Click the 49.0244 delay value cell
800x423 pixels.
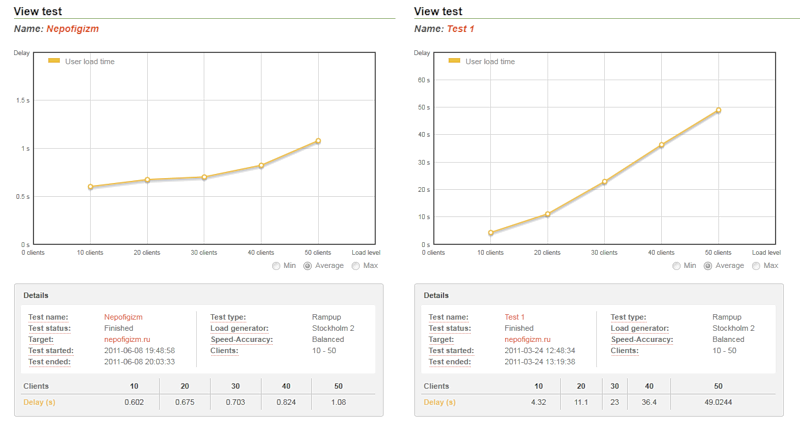pos(718,402)
